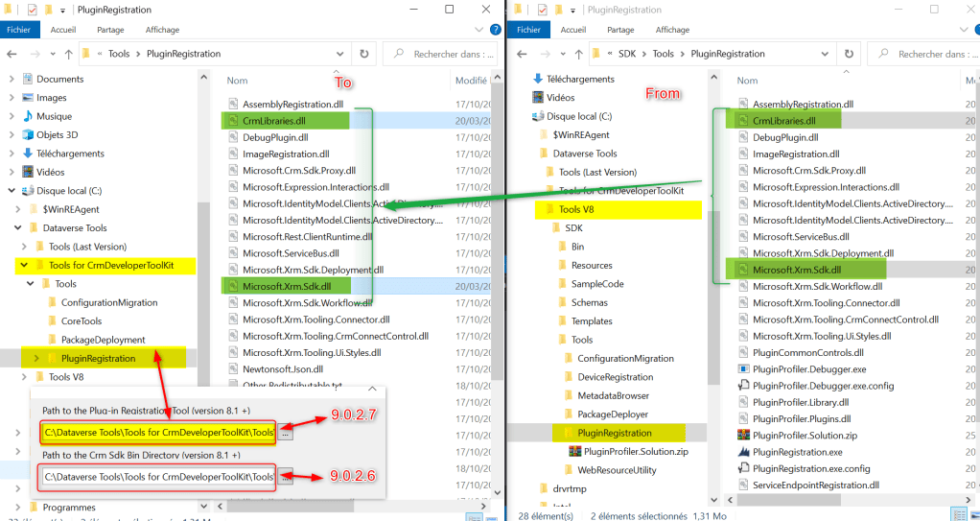The width and height of the screenshot is (980, 521).
Task: Select ServiceEndpointRegistration.dll in right file list
Action: (x=815, y=485)
